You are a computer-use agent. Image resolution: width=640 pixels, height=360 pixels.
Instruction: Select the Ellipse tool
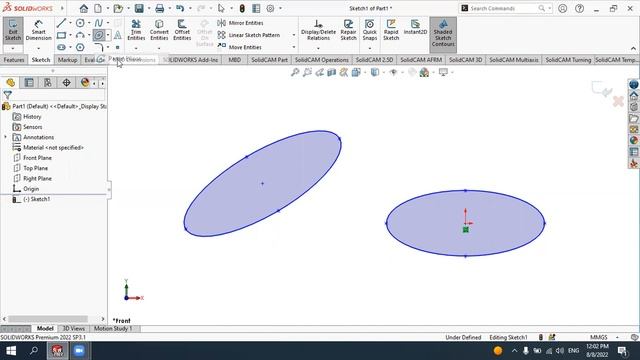click(98, 35)
